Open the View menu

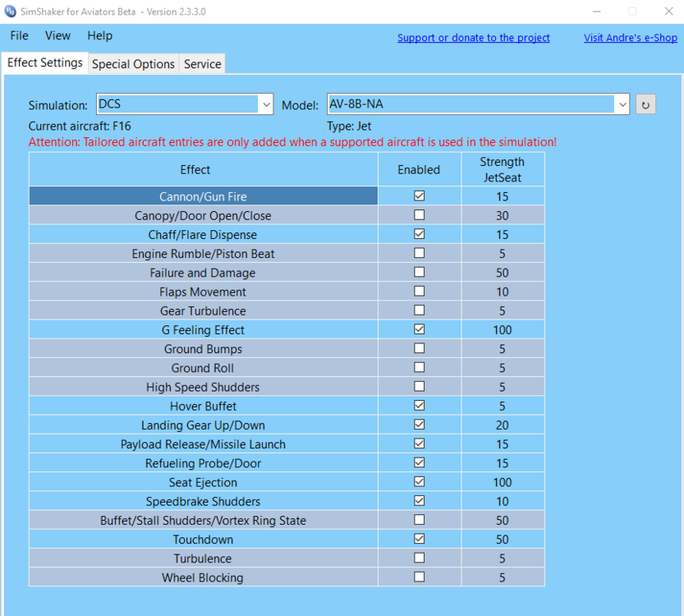(57, 36)
